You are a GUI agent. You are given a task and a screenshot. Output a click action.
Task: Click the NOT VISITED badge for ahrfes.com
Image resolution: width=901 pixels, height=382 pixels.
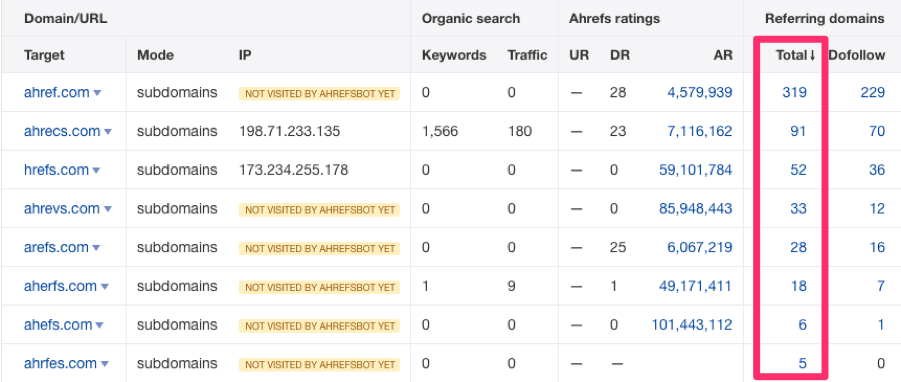tap(319, 364)
